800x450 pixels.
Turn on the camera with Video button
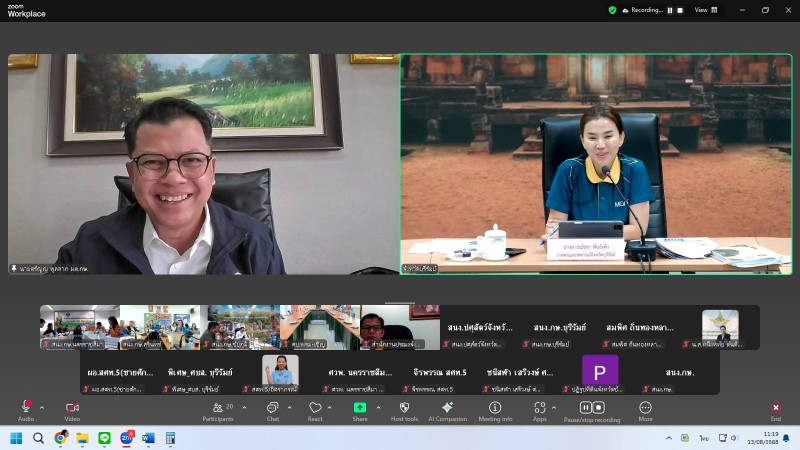click(x=72, y=408)
